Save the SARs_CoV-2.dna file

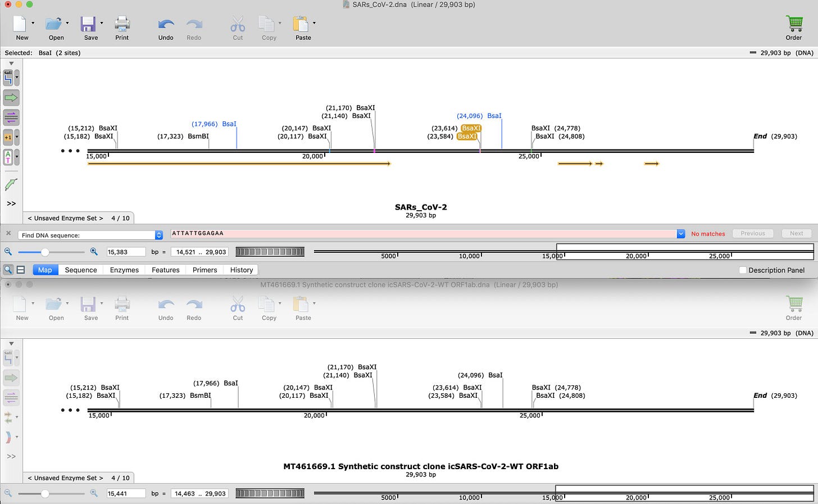pos(88,24)
